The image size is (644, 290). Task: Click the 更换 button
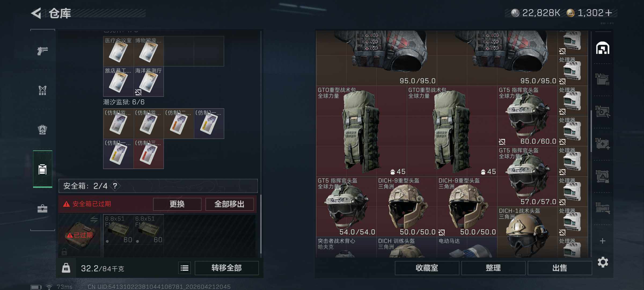[x=177, y=204]
